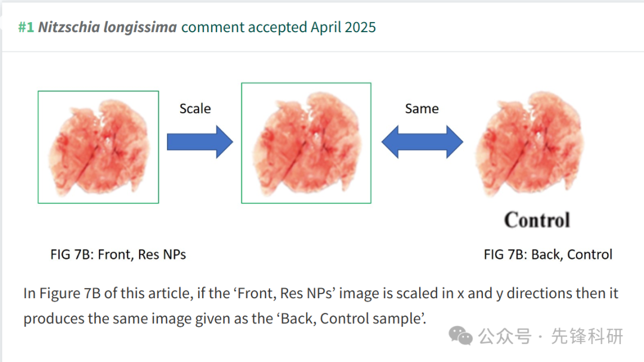
Task: Click the '公众号' watermark text
Action: [x=504, y=336]
